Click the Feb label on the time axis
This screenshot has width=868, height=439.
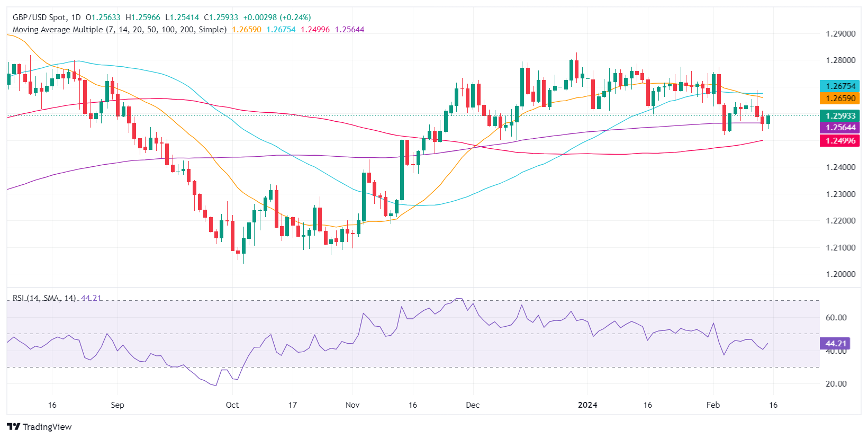point(713,405)
